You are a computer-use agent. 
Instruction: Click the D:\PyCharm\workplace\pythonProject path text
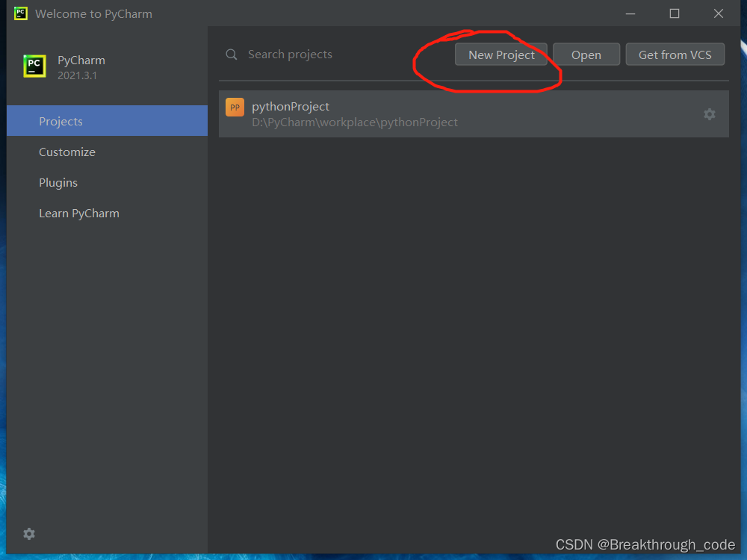click(354, 122)
